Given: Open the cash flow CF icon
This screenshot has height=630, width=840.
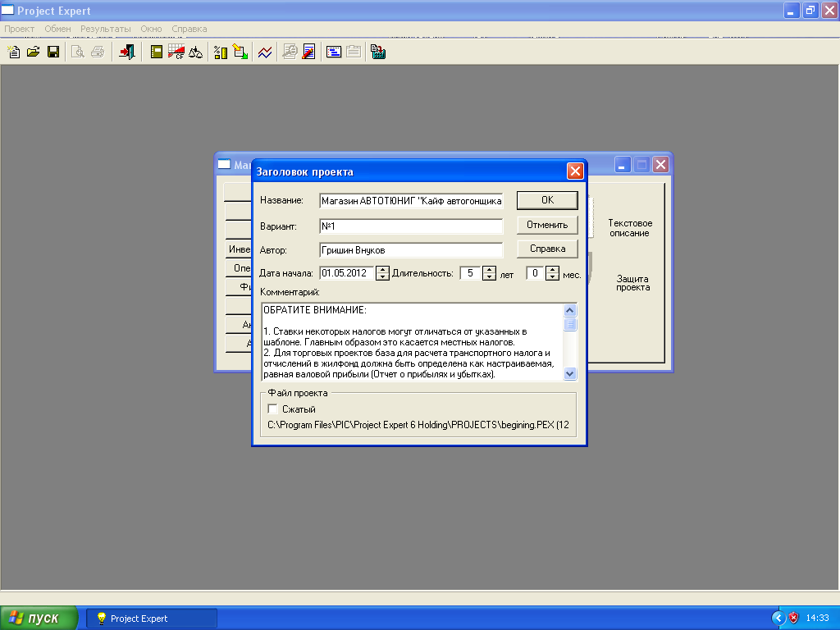Looking at the screenshot, I should pyautogui.click(x=176, y=52).
